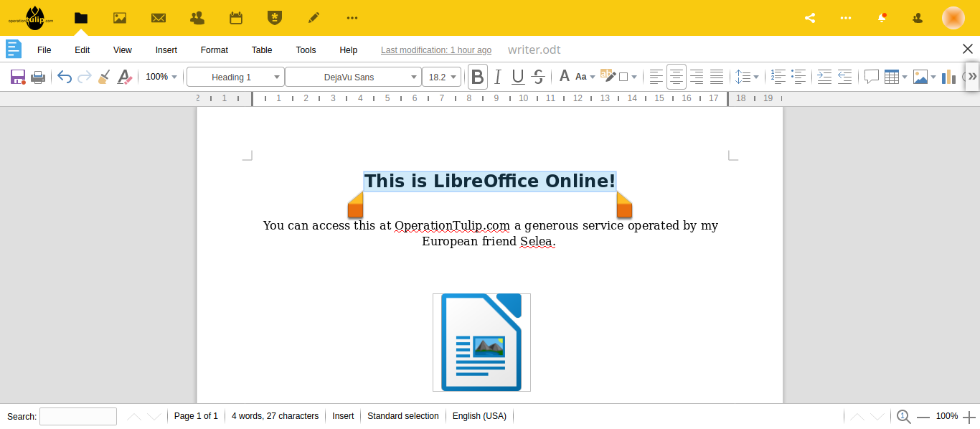
Task: Open the line spacing dropdown
Action: pos(747,77)
